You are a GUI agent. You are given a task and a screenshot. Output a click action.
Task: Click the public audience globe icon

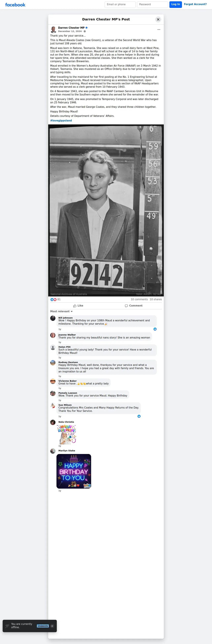pos(85,31)
